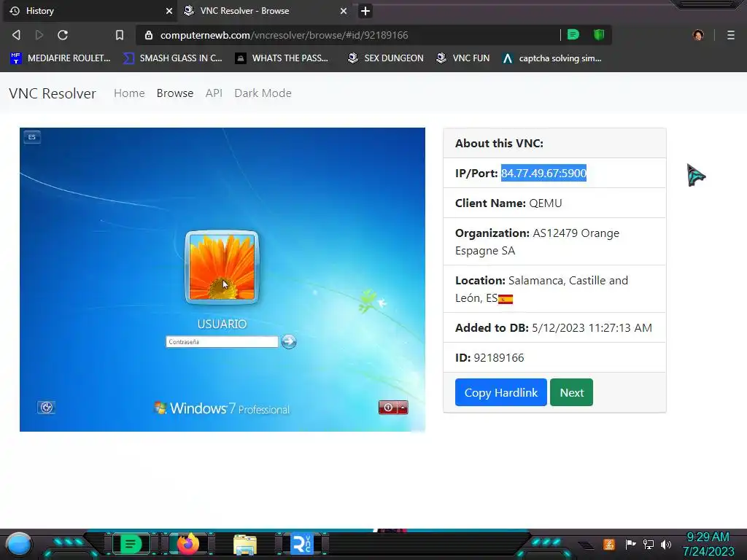This screenshot has height=560, width=747.
Task: Close the History tab
Action: click(x=169, y=10)
